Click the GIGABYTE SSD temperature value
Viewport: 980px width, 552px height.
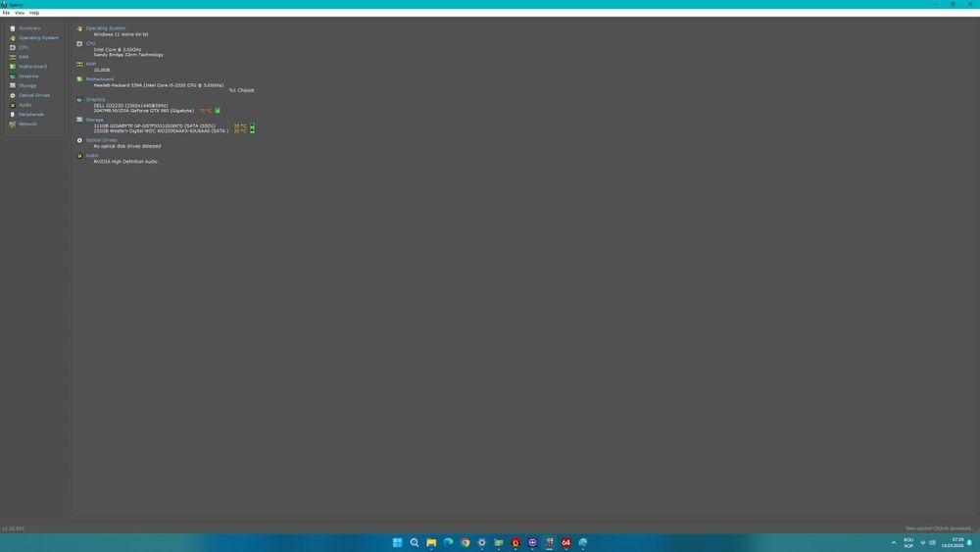(240, 125)
